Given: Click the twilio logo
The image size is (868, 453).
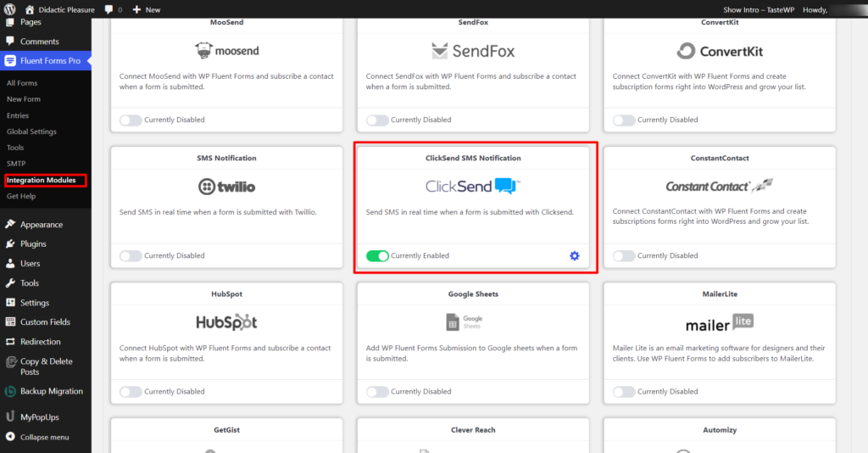Looking at the screenshot, I should [x=226, y=187].
